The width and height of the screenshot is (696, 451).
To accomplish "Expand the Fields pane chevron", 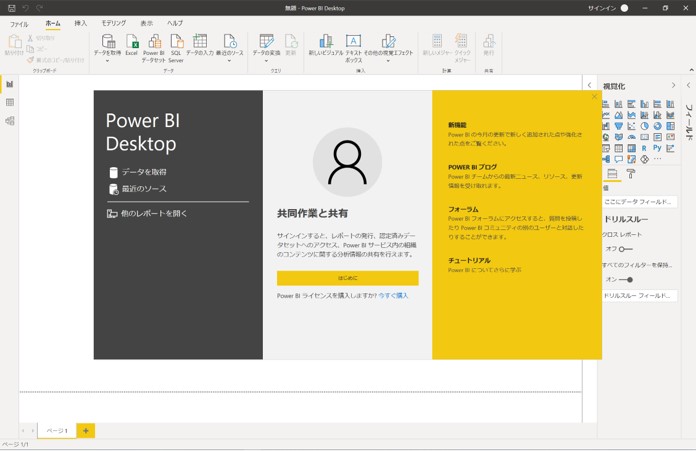I will (688, 86).
